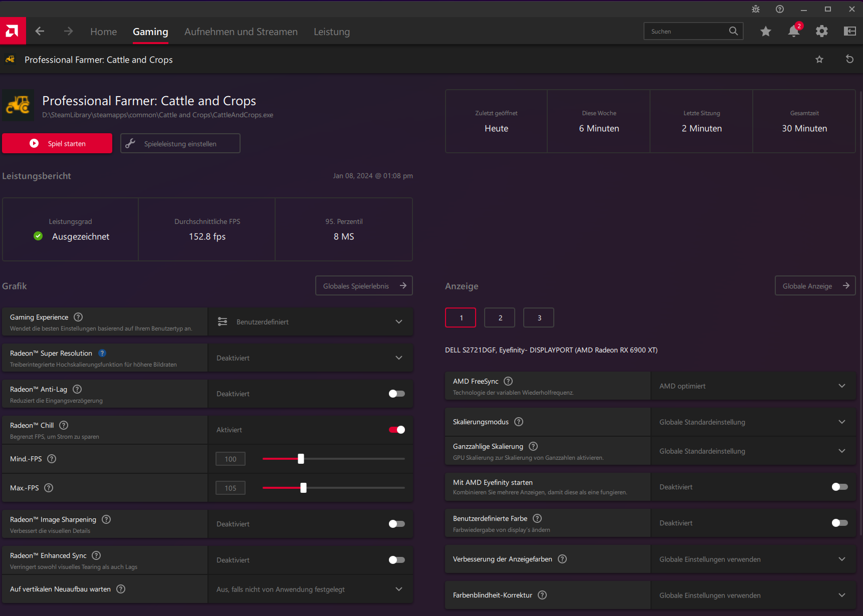The width and height of the screenshot is (863, 616).
Task: Show help for Radeon Chill
Action: [x=64, y=425]
